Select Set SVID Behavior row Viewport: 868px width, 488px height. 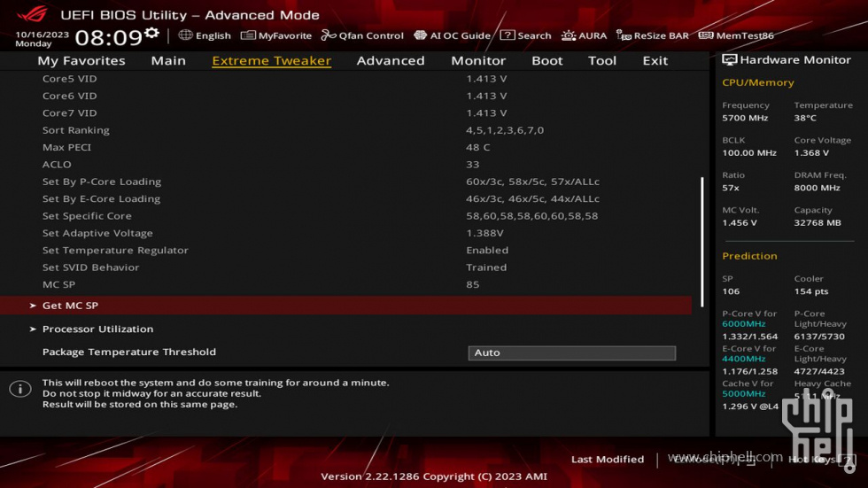(x=346, y=267)
